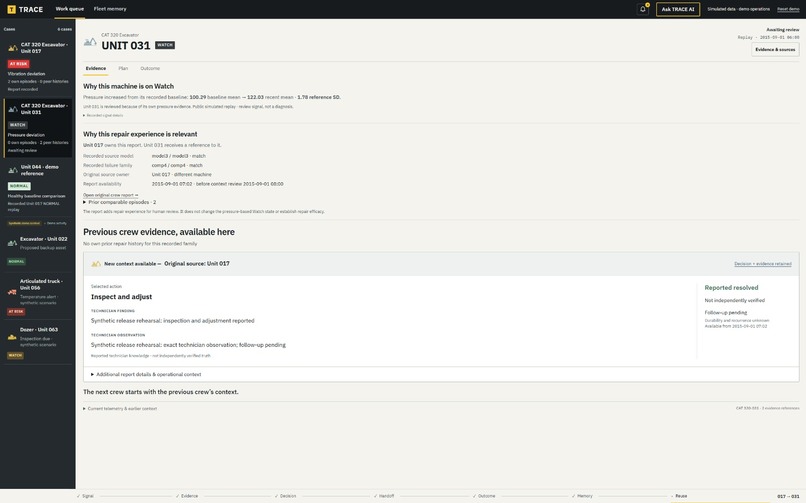The height and width of the screenshot is (503, 806).
Task: Click the Vibration deviation label
Action: tap(26, 74)
